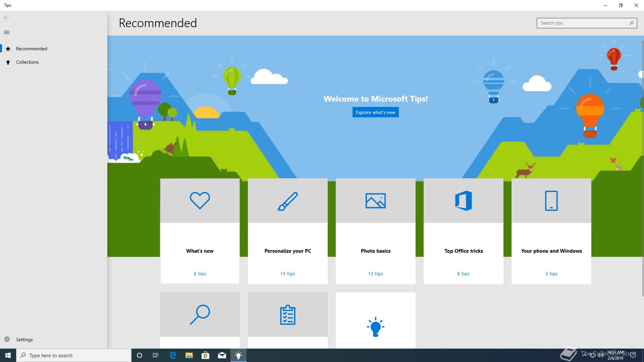644x362 pixels.
Task: Click the phone icon on phone card
Action: coord(551,200)
